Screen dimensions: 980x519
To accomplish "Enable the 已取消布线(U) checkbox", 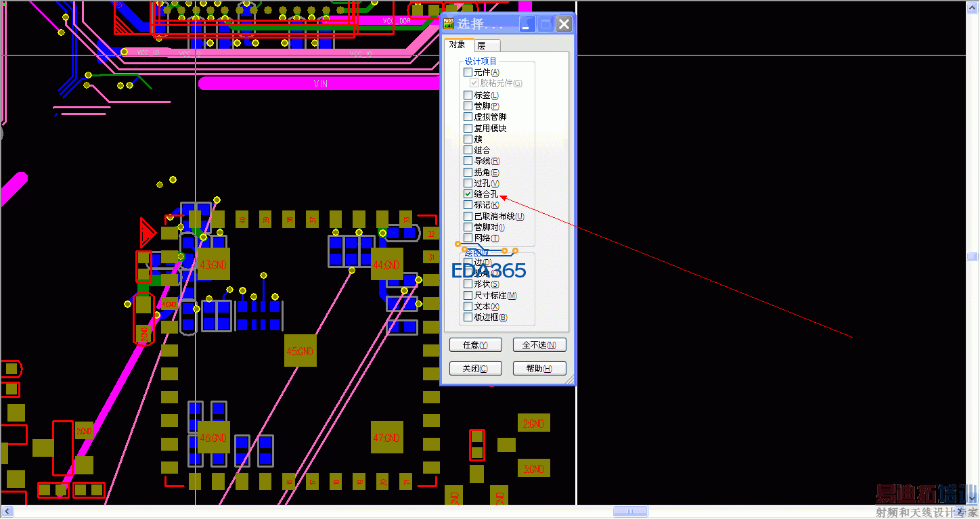I will point(468,216).
